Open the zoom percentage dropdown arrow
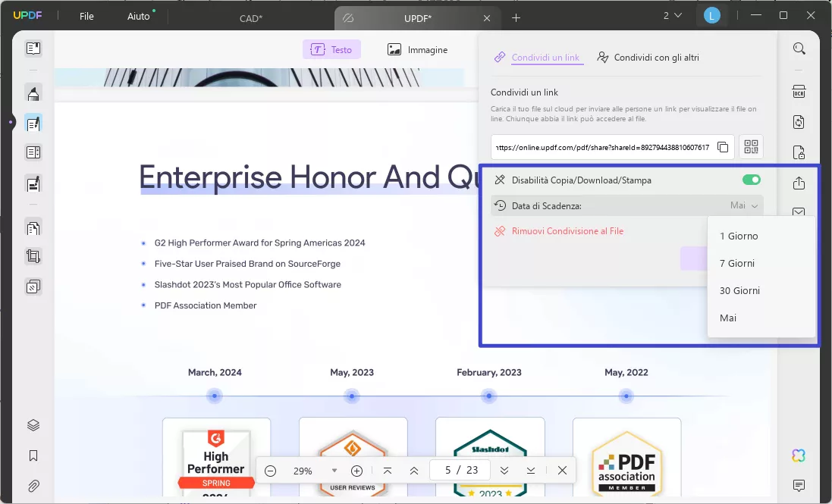 (x=334, y=471)
